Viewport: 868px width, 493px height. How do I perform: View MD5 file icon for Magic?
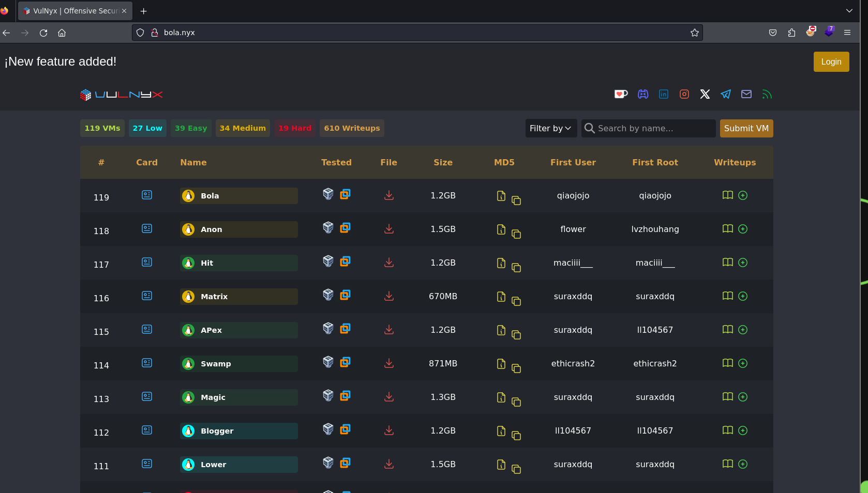tap(501, 397)
